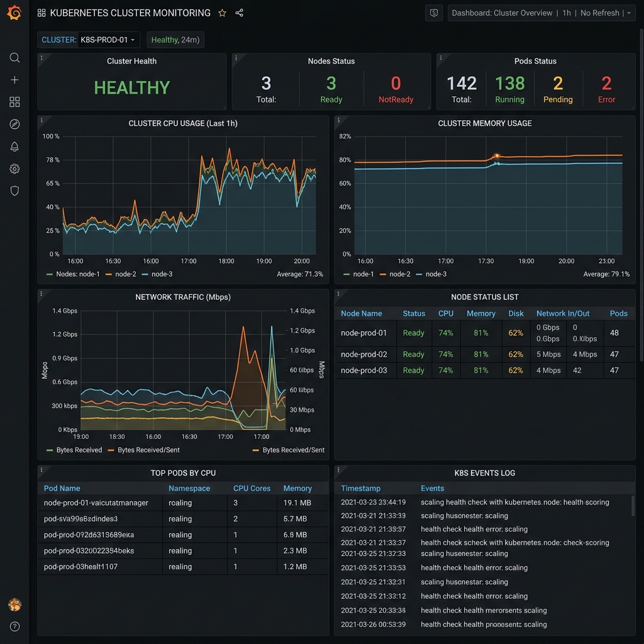Open the search icon in sidebar

coord(14,57)
